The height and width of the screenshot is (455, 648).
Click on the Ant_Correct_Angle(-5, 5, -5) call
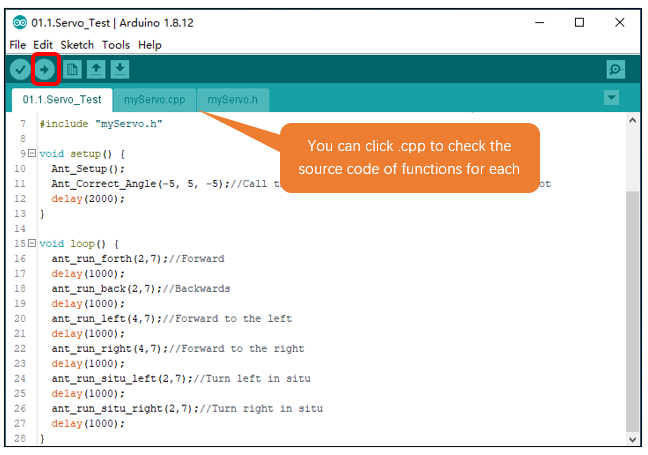pos(140,183)
